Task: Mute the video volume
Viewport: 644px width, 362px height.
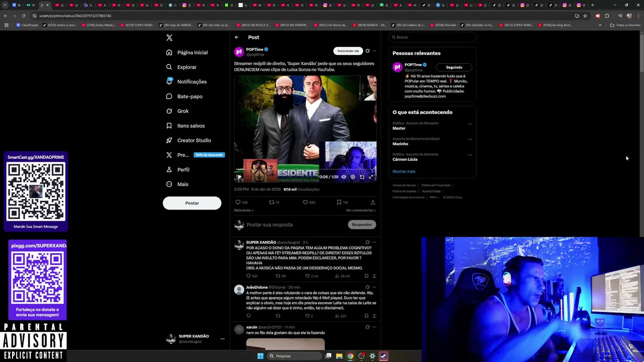Action: 344,177
